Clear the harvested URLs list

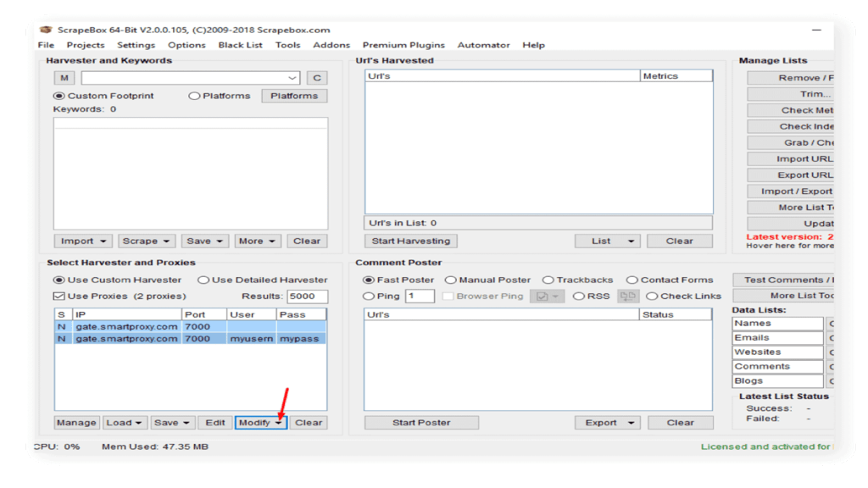click(679, 241)
